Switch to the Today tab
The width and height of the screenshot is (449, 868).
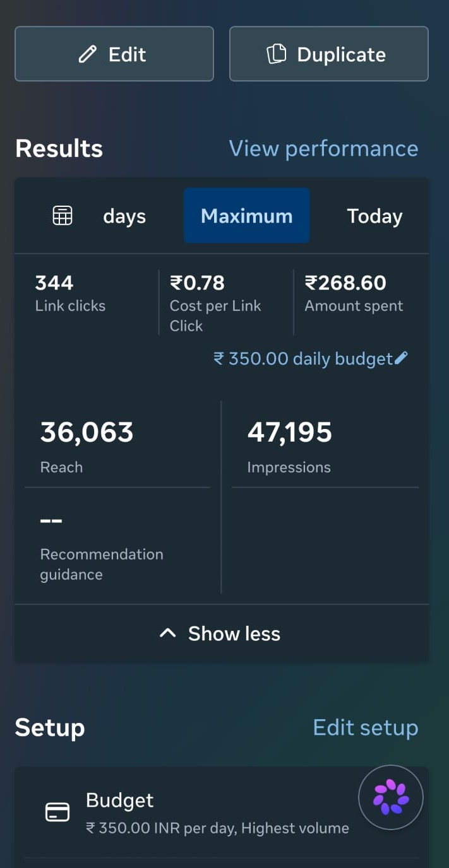[x=374, y=216]
